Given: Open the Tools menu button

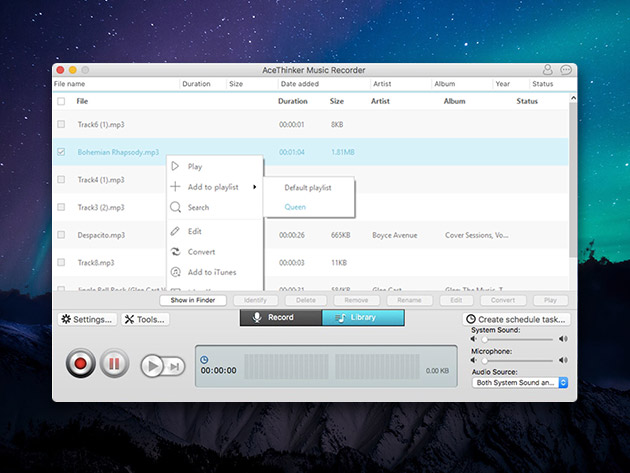Looking at the screenshot, I should coord(145,319).
